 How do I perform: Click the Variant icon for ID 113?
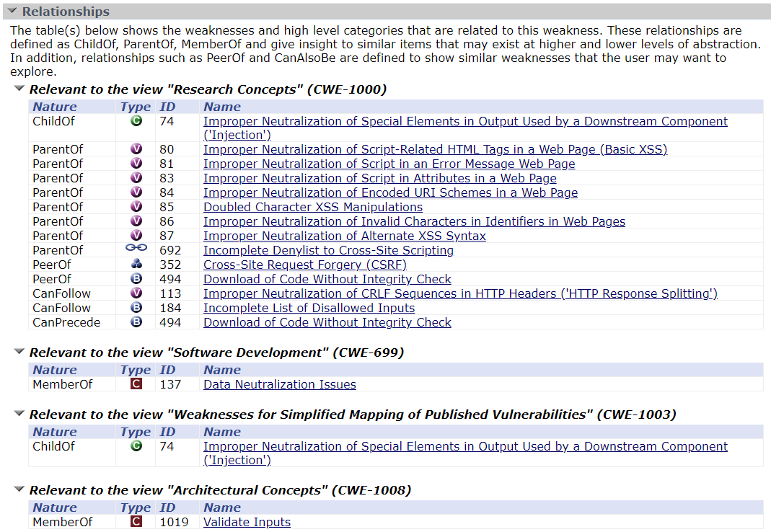click(x=136, y=293)
